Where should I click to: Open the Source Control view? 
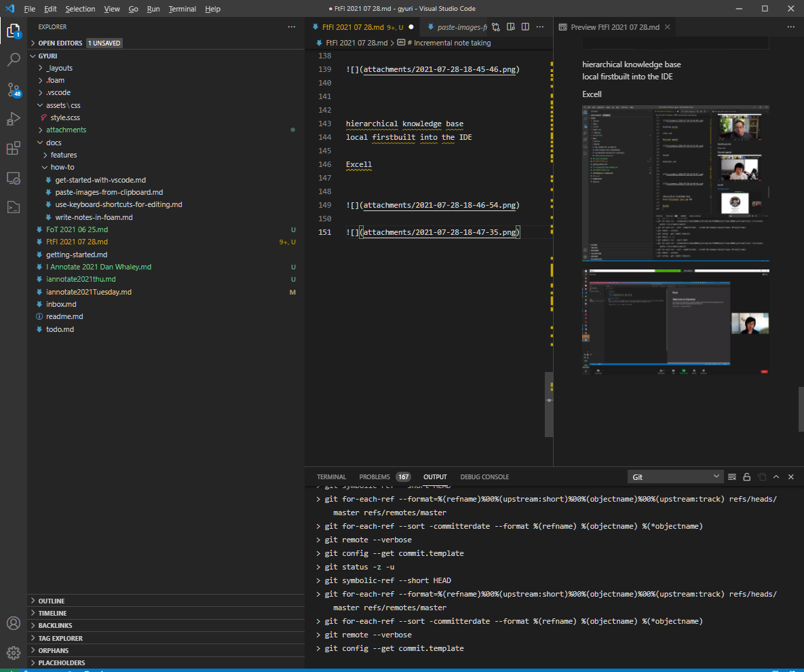[x=14, y=90]
